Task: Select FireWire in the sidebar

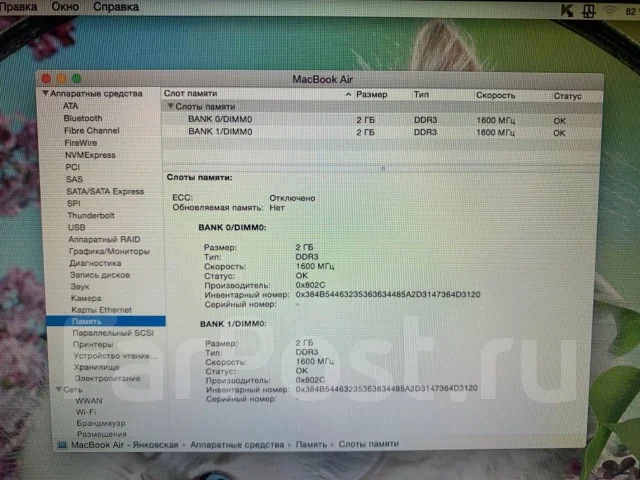Action: click(x=81, y=143)
